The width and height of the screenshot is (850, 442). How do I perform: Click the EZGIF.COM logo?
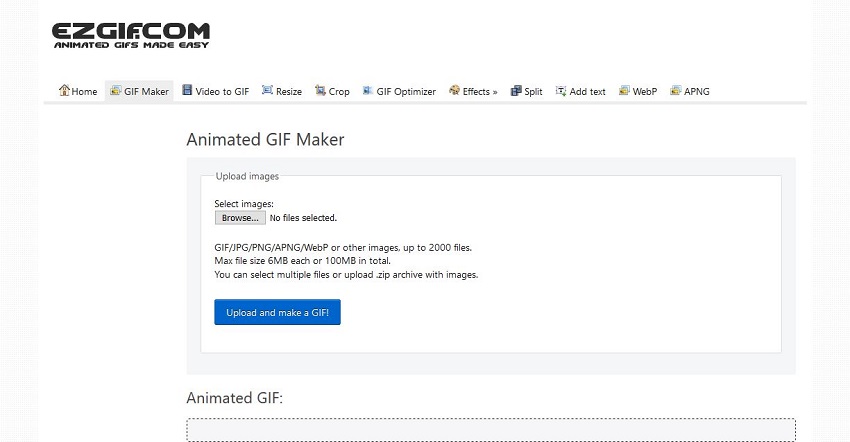(x=131, y=35)
